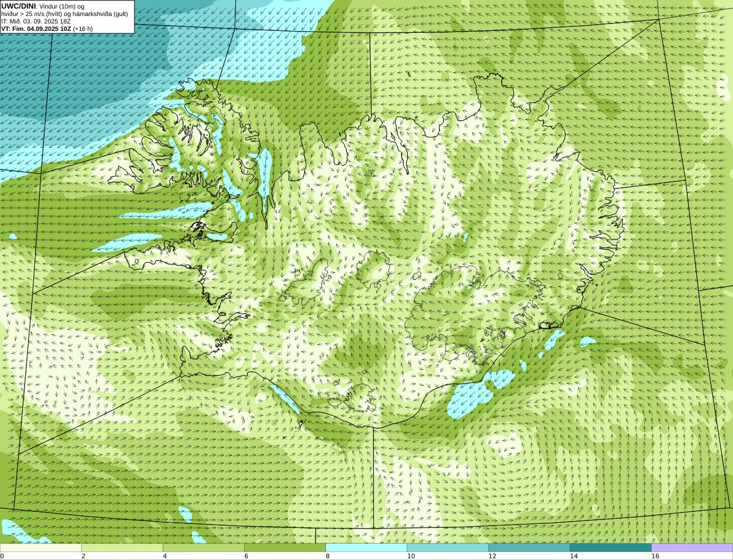The image size is (733, 560).
Task: Click the line 'hviður > 25 m/s (hvítt) og hámarkshviða (gult)'
Action: coord(64,14)
